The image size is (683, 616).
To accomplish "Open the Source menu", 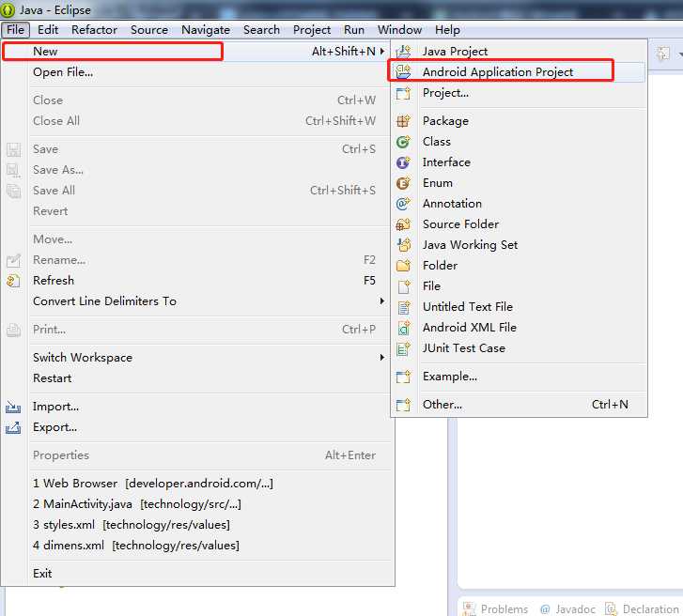I will [149, 30].
